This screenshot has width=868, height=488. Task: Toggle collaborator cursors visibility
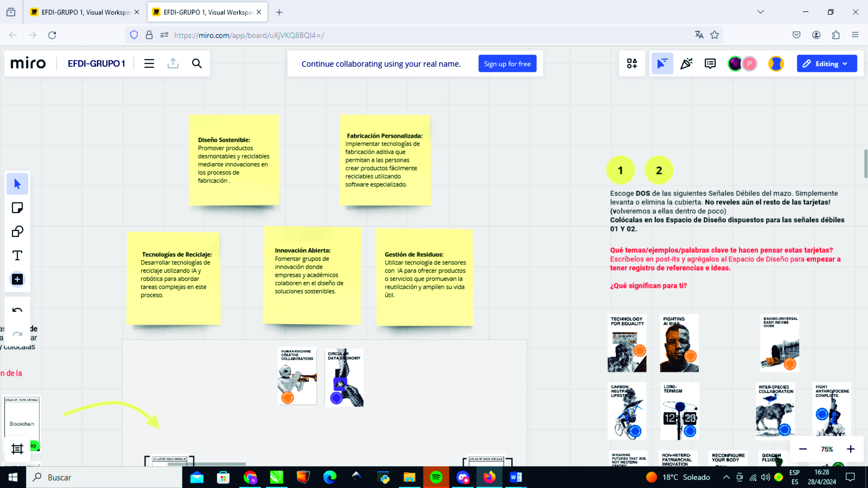click(662, 63)
